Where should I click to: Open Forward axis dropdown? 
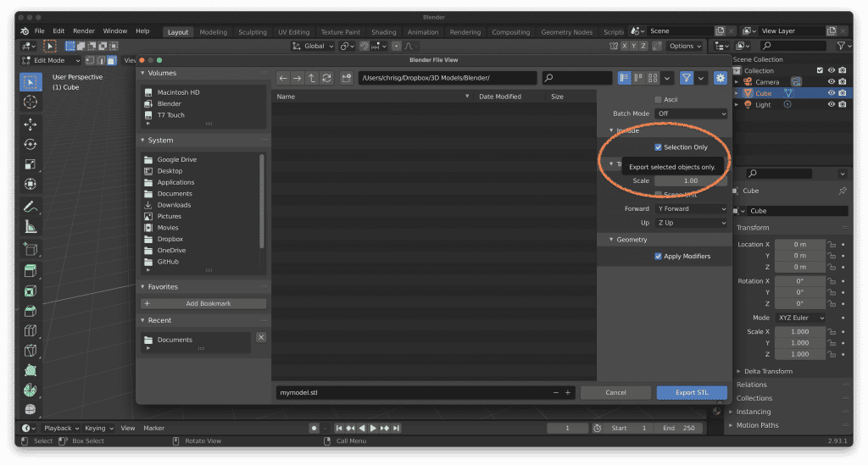coord(691,208)
